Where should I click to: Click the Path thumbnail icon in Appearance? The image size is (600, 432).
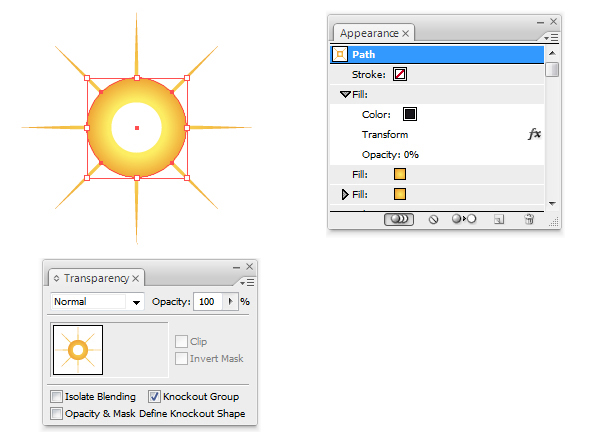click(x=339, y=54)
